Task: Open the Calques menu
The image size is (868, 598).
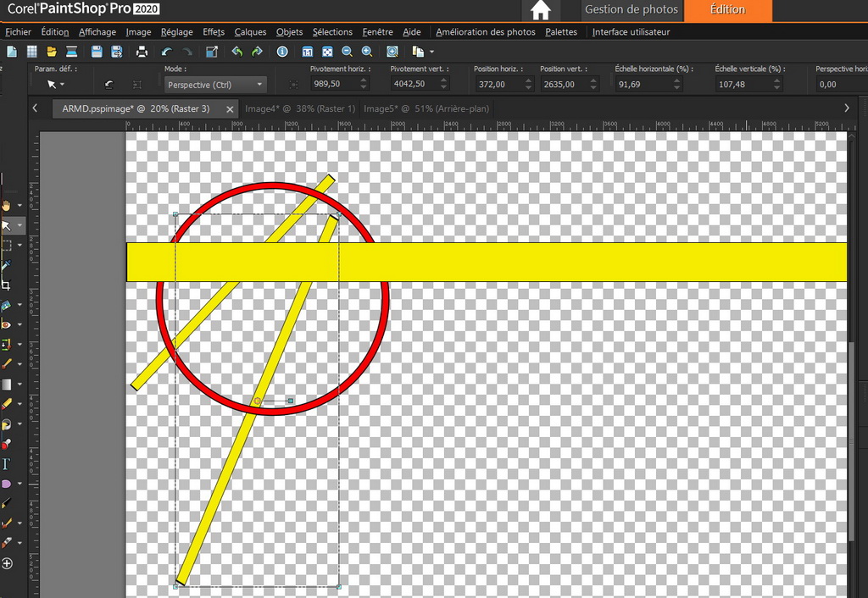Action: click(250, 32)
